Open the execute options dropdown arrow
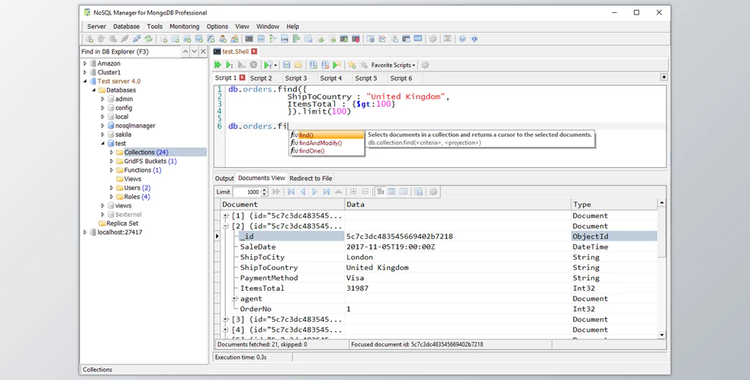Image resolution: width=750 pixels, height=380 pixels. click(x=275, y=65)
